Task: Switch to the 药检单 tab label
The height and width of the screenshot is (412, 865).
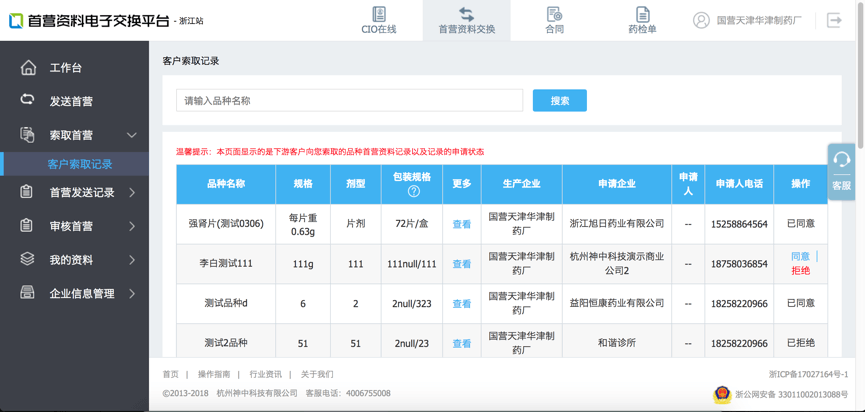Action: pos(642,29)
